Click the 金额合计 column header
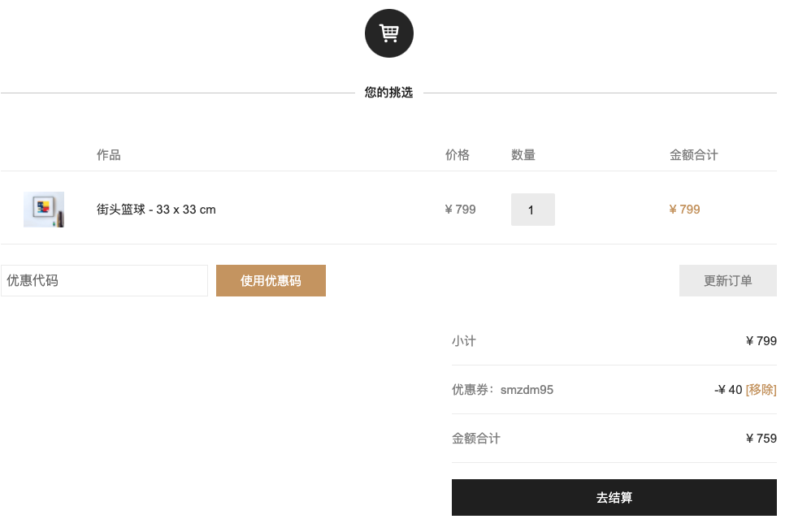This screenshot has height=532, width=785. click(694, 154)
